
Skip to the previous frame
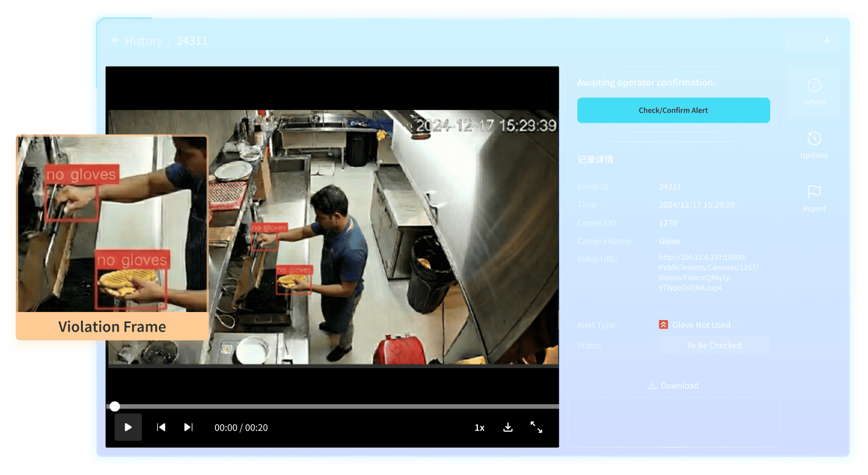click(x=161, y=427)
